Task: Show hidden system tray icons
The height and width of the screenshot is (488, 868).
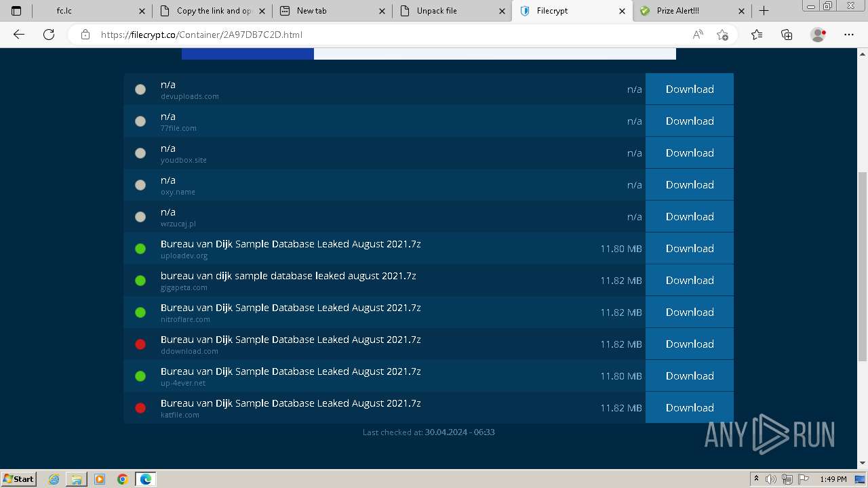Action: [x=756, y=479]
